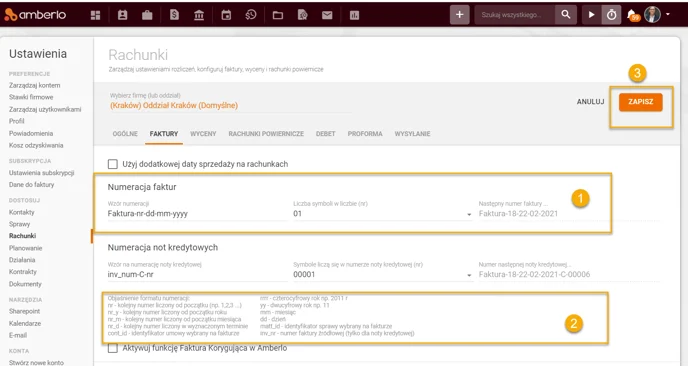Switch to the DEBET tab
Screen dimensions: 688x366
click(x=325, y=134)
